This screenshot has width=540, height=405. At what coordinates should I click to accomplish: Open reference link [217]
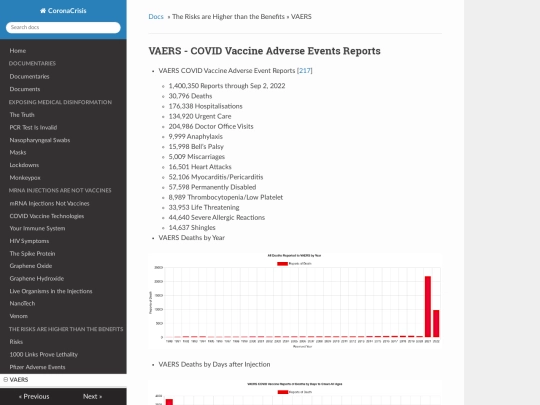pos(304,71)
